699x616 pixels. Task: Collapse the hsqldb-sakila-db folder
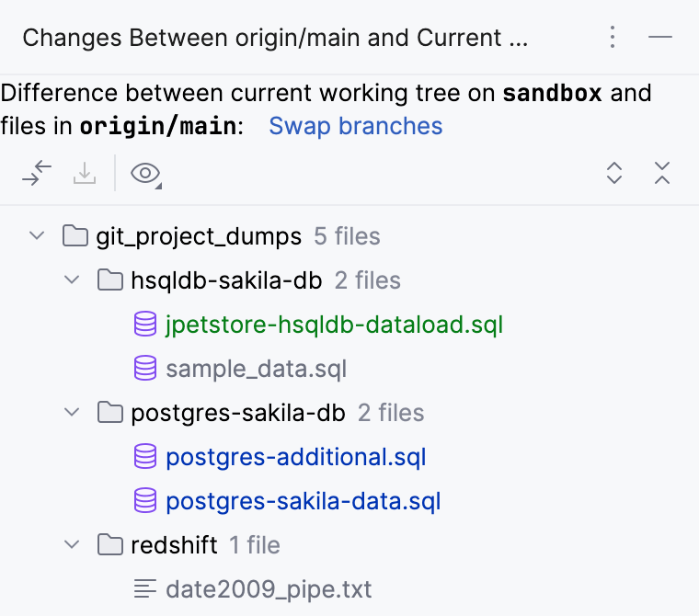point(72,280)
